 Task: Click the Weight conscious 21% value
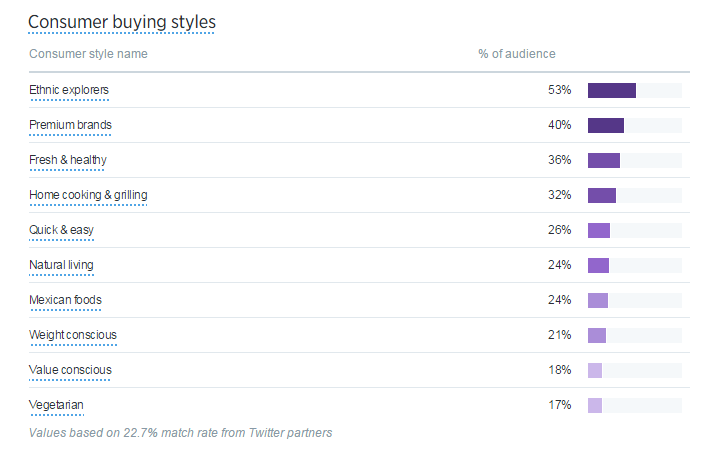(x=559, y=335)
